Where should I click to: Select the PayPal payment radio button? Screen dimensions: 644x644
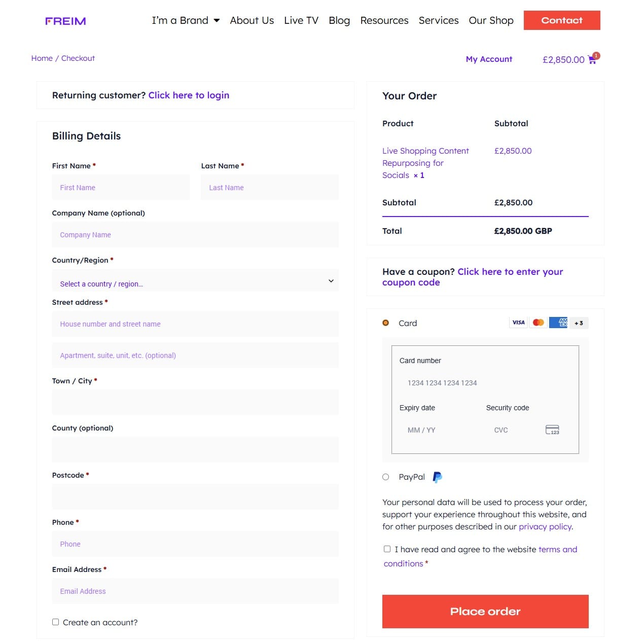(386, 477)
